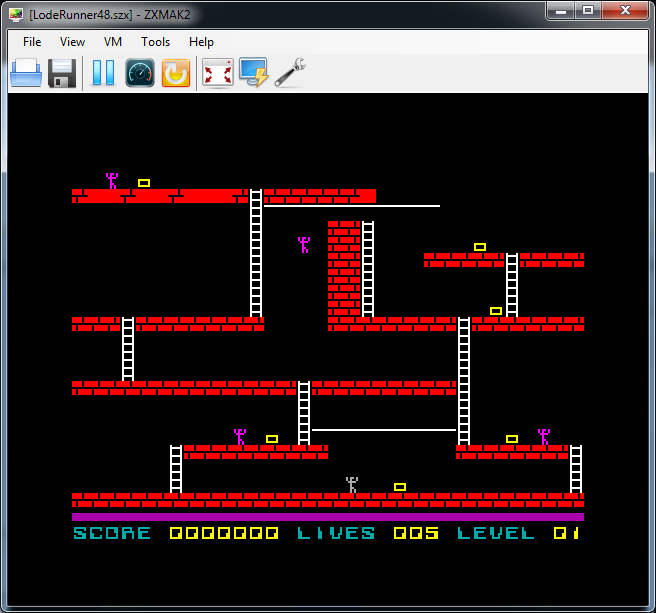Click the SCORE label text
Viewport: 656px width, 613px height.
(x=112, y=533)
